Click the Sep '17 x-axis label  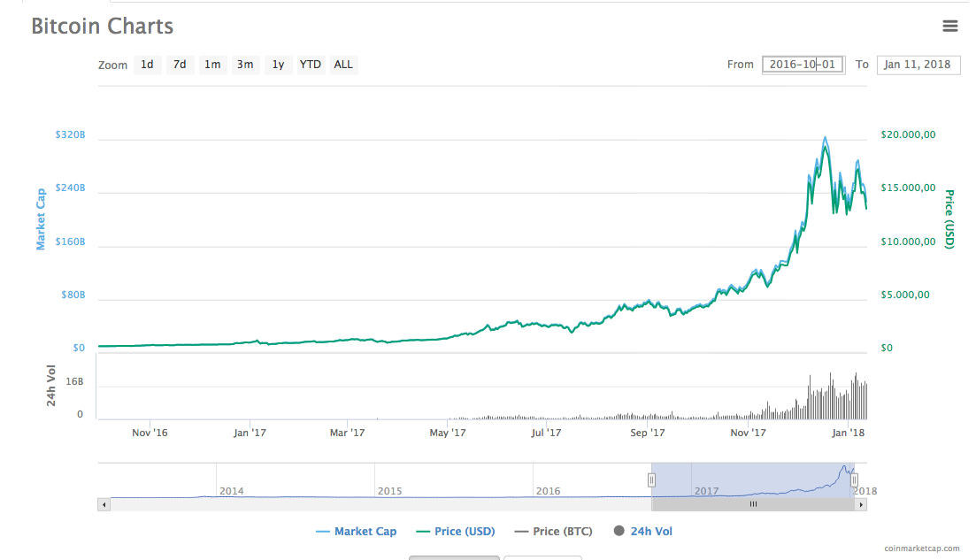tap(648, 433)
